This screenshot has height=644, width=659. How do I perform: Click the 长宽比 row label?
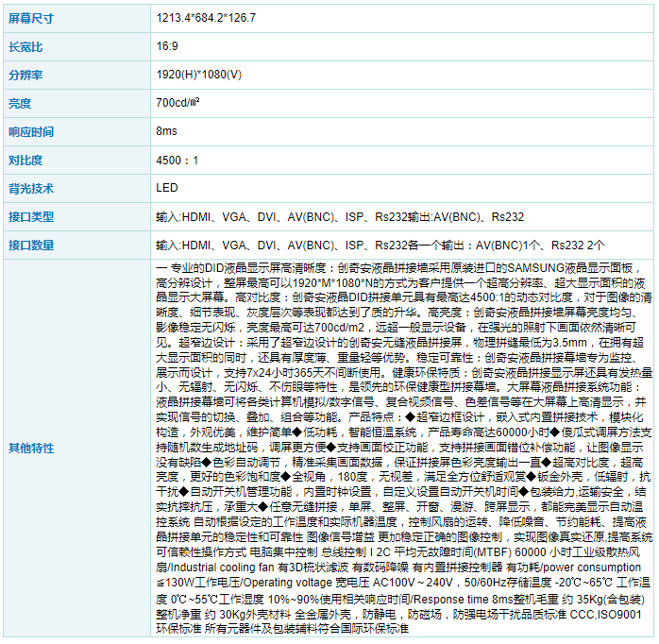click(25, 46)
